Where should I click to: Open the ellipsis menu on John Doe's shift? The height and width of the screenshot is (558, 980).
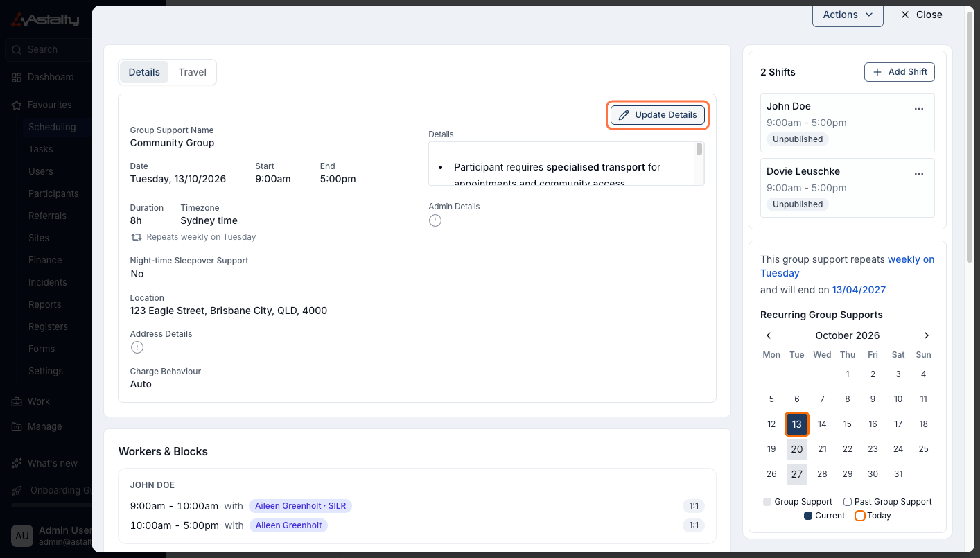click(x=919, y=109)
